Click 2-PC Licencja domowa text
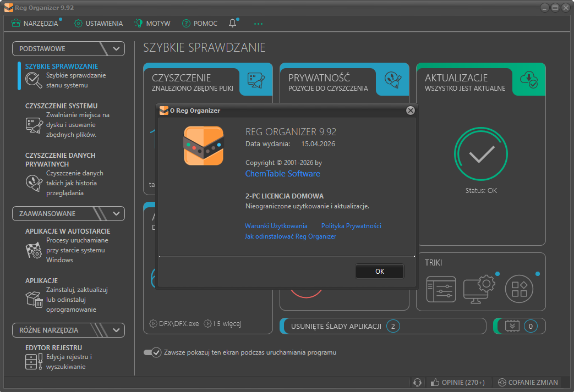574x392 pixels. (285, 196)
